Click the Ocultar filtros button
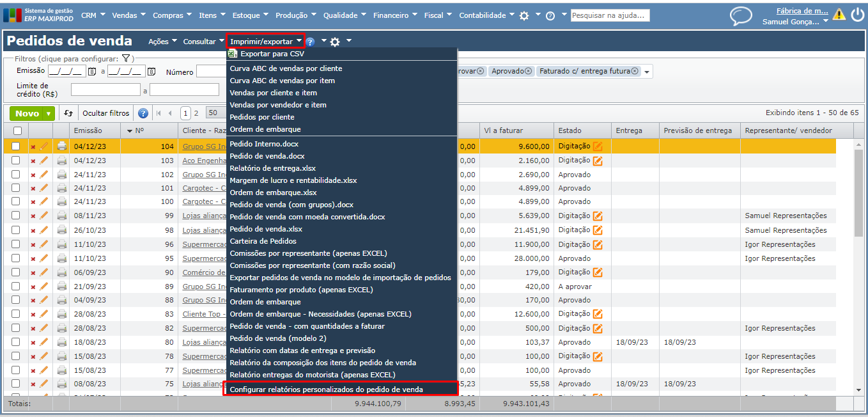The height and width of the screenshot is (417, 868). coord(105,113)
